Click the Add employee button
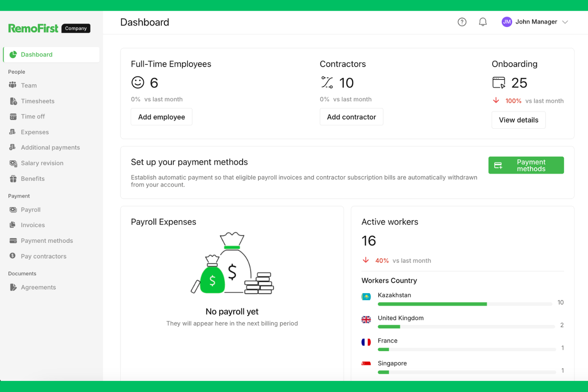This screenshot has width=588, height=392. [161, 117]
